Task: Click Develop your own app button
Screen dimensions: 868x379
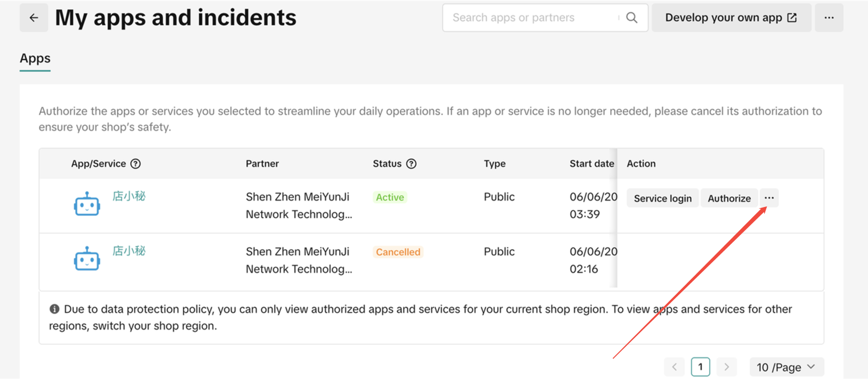Action: tap(731, 18)
